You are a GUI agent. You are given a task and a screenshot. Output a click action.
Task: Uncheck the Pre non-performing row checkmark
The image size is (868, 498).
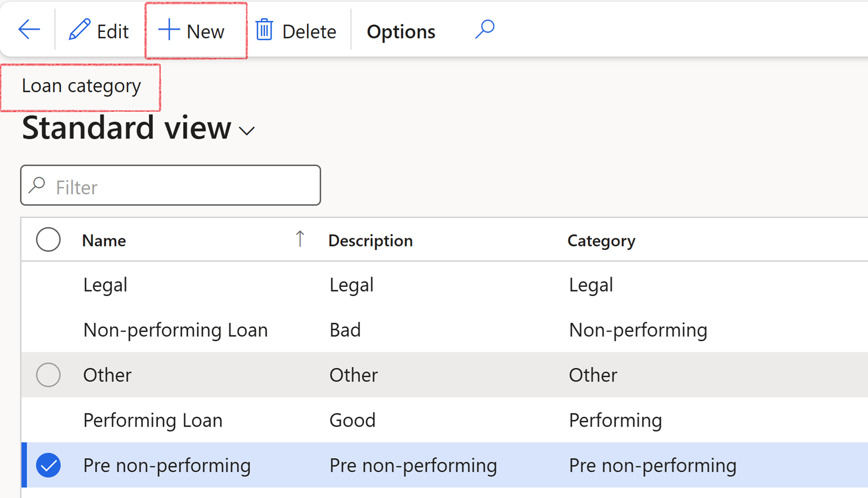pos(48,465)
